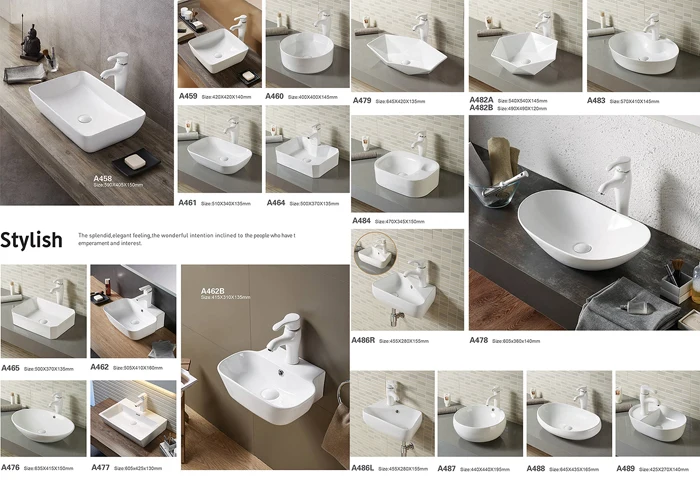Select the A486L corner basin image
This screenshot has width=700, height=494.
coord(393,413)
